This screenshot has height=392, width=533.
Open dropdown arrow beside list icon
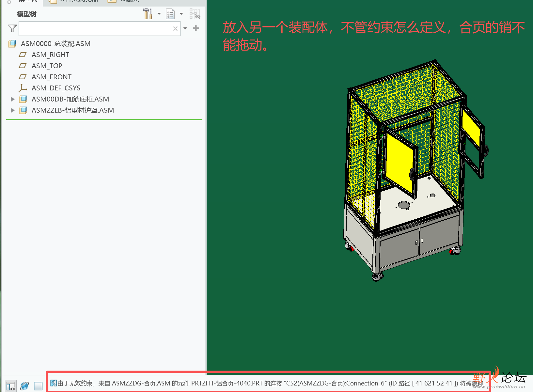pyautogui.click(x=181, y=14)
